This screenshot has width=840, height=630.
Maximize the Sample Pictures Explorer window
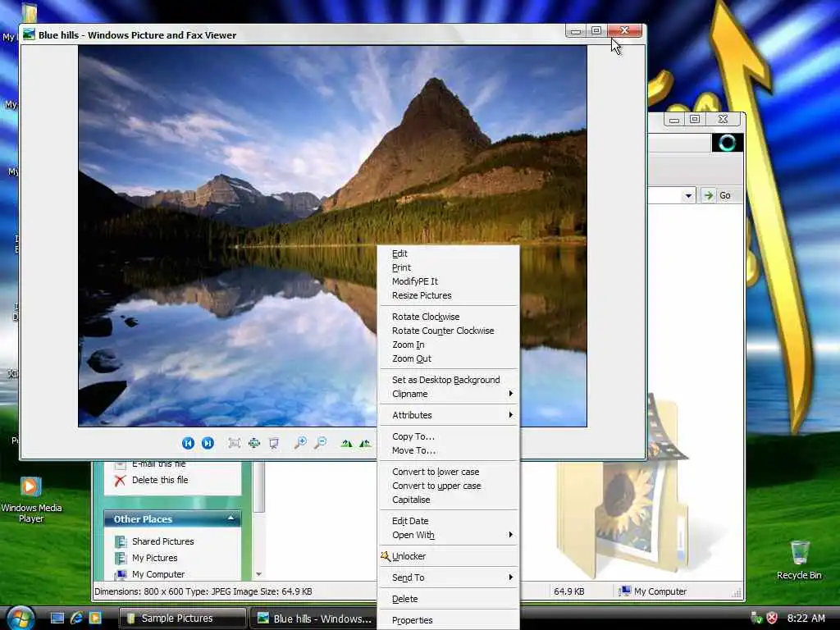695,119
